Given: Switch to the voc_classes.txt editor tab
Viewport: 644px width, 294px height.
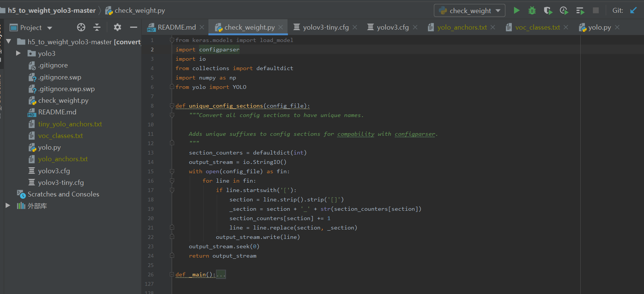Looking at the screenshot, I should click(538, 27).
